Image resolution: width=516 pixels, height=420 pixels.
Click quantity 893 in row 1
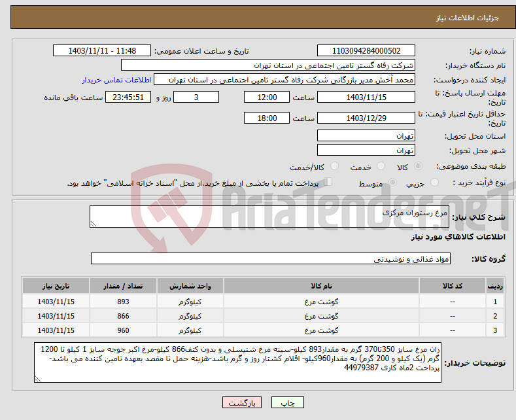click(123, 302)
